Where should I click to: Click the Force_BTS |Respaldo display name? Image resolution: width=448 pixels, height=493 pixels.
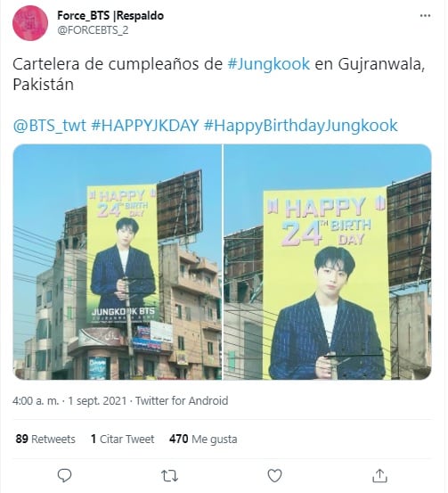click(110, 15)
